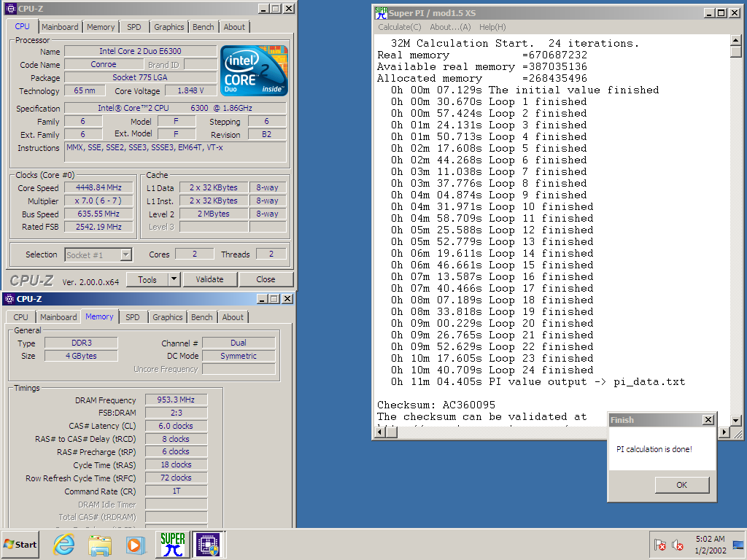Select CPU tab in lower CPU-Z window
747x560 pixels.
[20, 317]
